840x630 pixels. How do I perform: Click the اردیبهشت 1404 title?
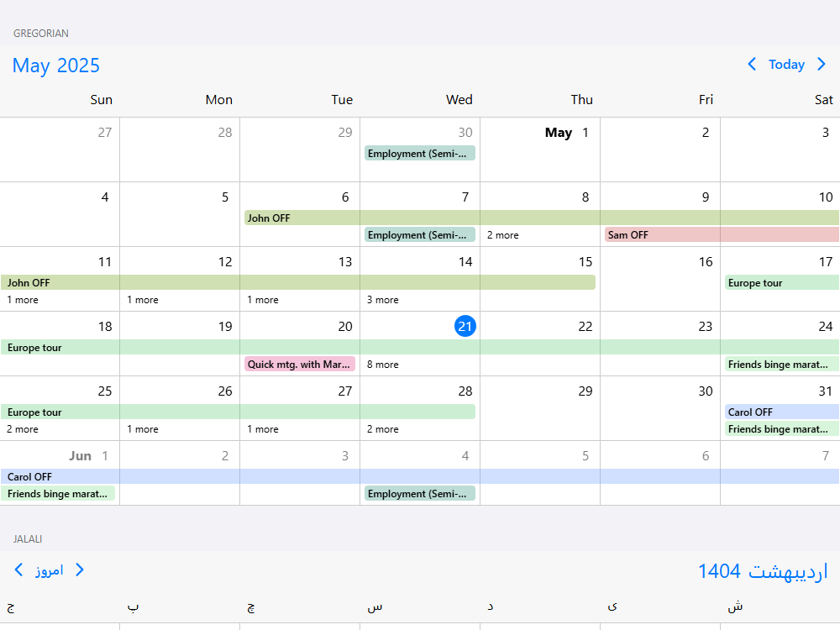click(763, 571)
